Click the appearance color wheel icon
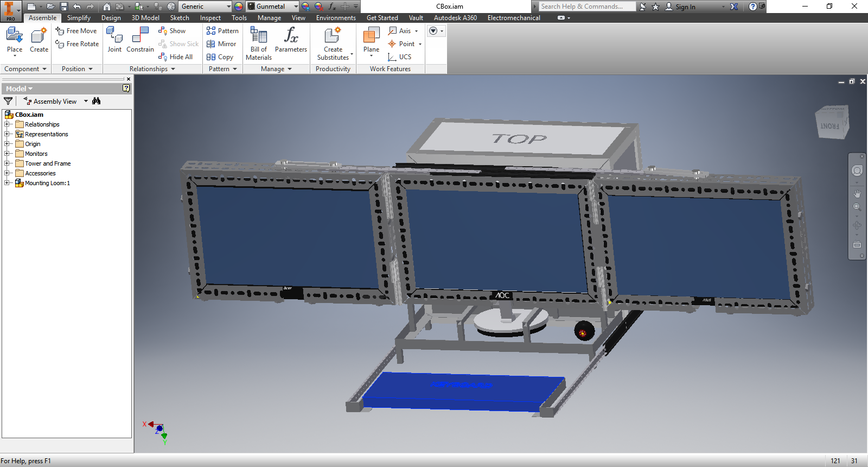Viewport: 868px width, 467px height. pyautogui.click(x=239, y=7)
